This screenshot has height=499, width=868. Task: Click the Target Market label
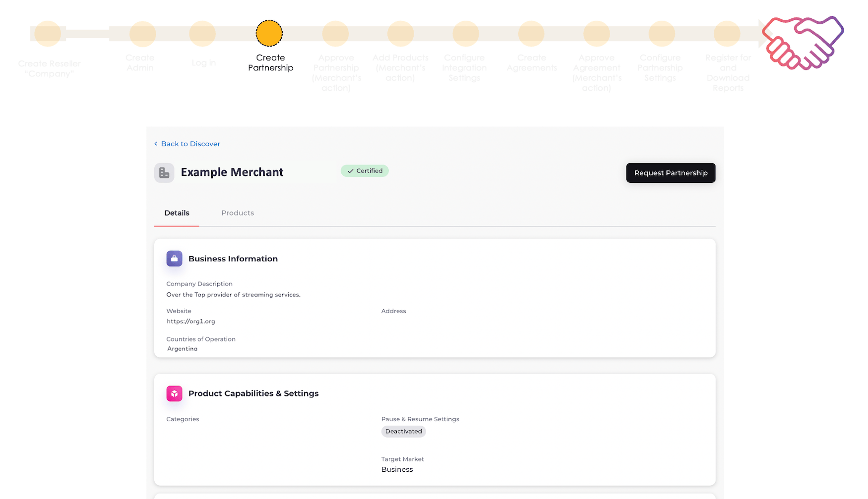(402, 459)
